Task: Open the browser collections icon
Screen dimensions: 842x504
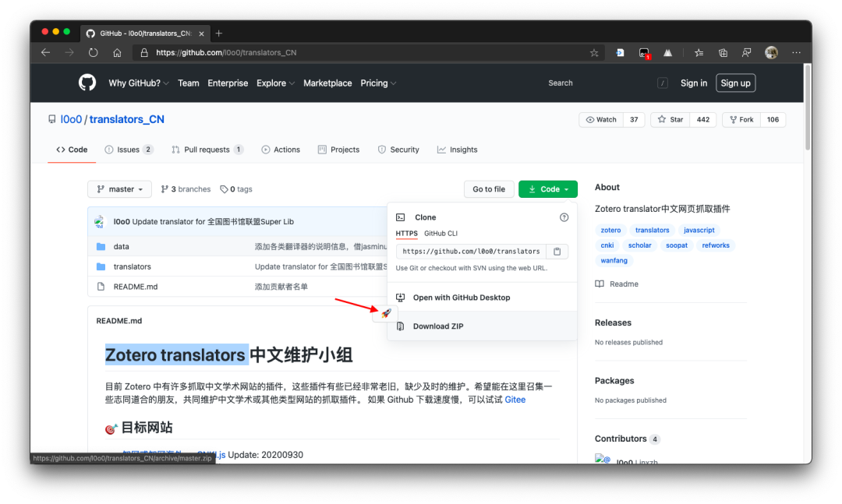Action: pyautogui.click(x=723, y=53)
